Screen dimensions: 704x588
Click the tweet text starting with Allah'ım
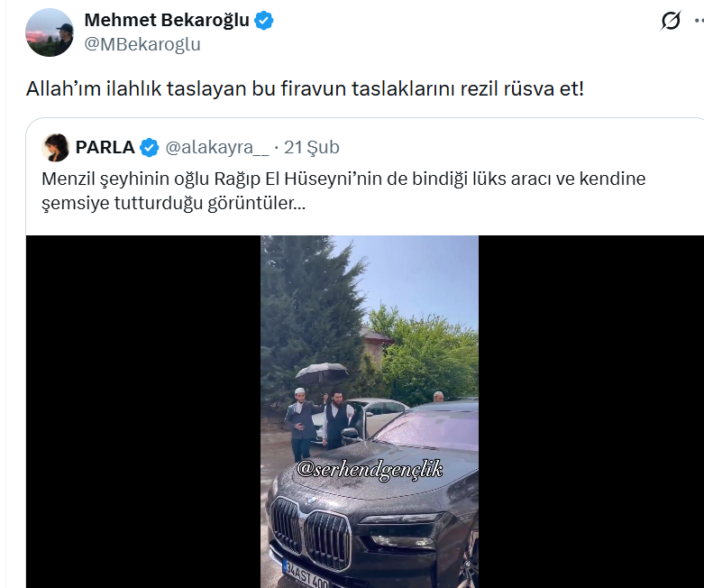point(305,89)
